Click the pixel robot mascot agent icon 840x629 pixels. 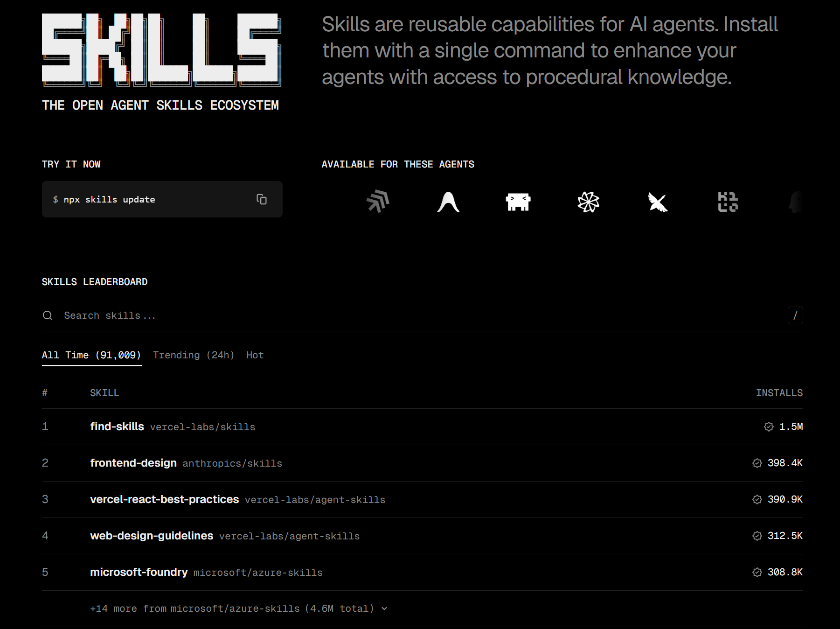[x=518, y=202]
